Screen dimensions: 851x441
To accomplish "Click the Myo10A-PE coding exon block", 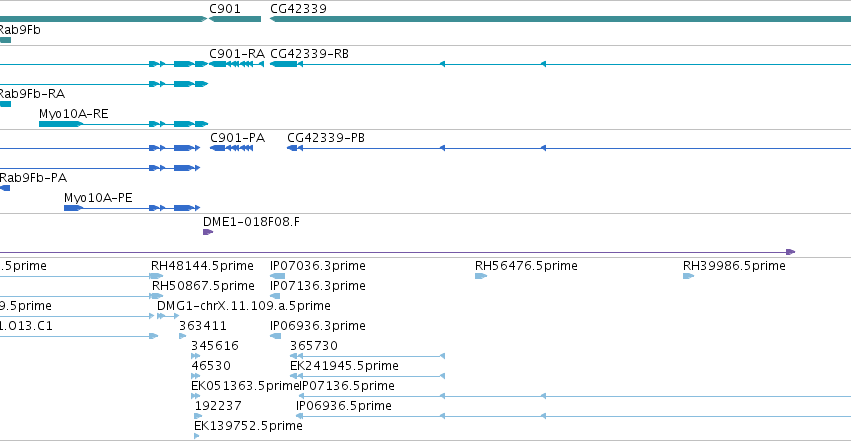I will (x=73, y=208).
